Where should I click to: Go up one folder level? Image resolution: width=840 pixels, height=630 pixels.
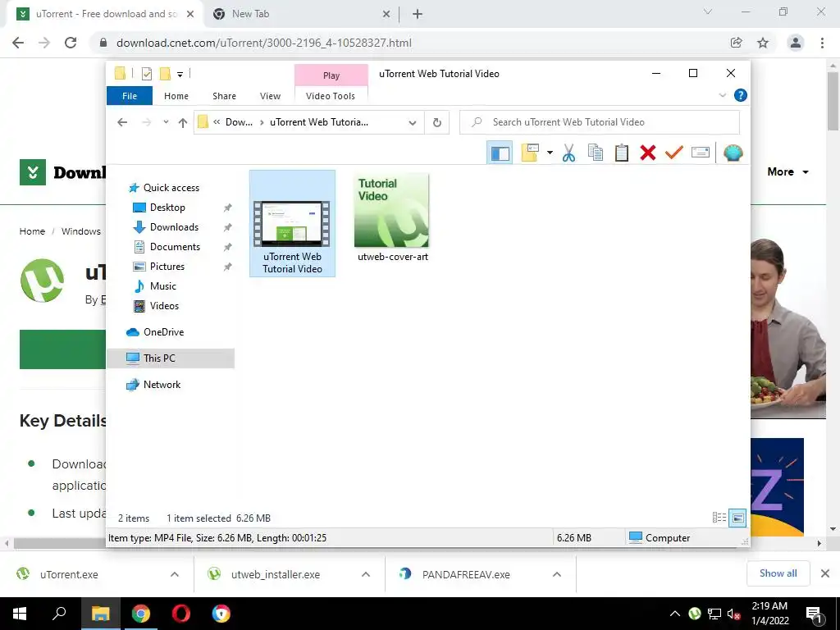pyautogui.click(x=183, y=123)
